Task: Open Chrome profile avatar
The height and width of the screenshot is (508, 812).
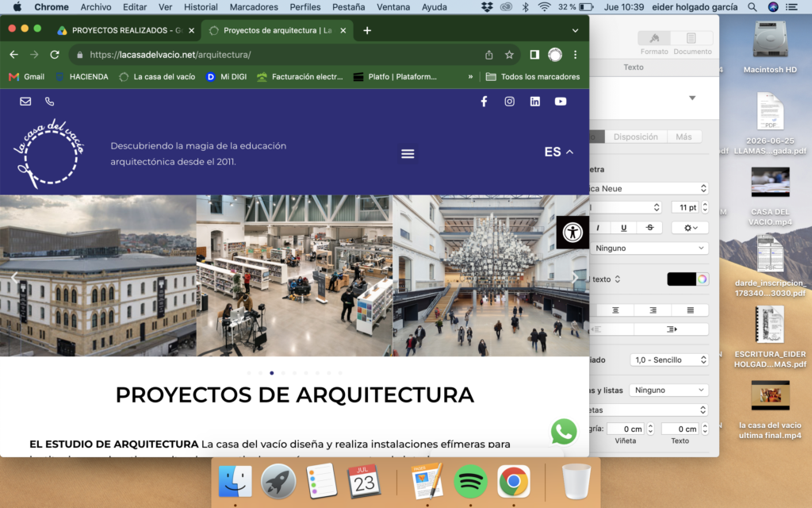Action: point(554,55)
